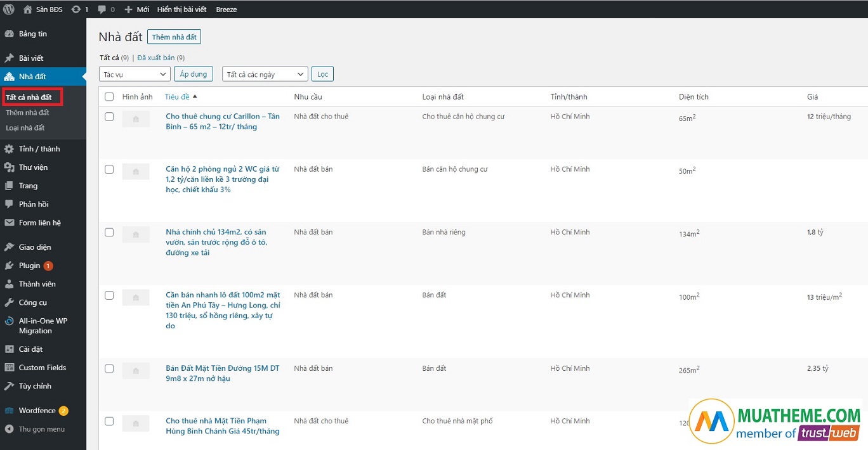
Task: Expand the Tất cả các ngày date filter
Action: [x=265, y=74]
